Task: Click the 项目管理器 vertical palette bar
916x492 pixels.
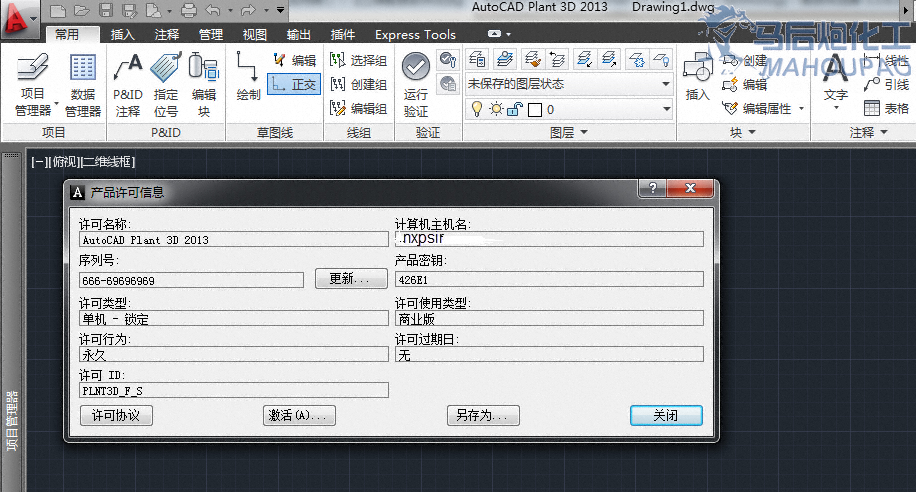Action: coord(12,421)
